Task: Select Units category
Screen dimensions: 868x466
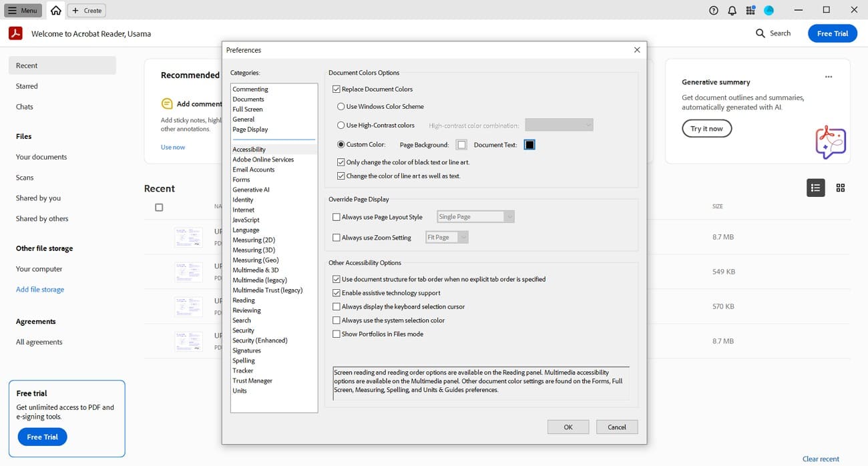Action: tap(240, 391)
